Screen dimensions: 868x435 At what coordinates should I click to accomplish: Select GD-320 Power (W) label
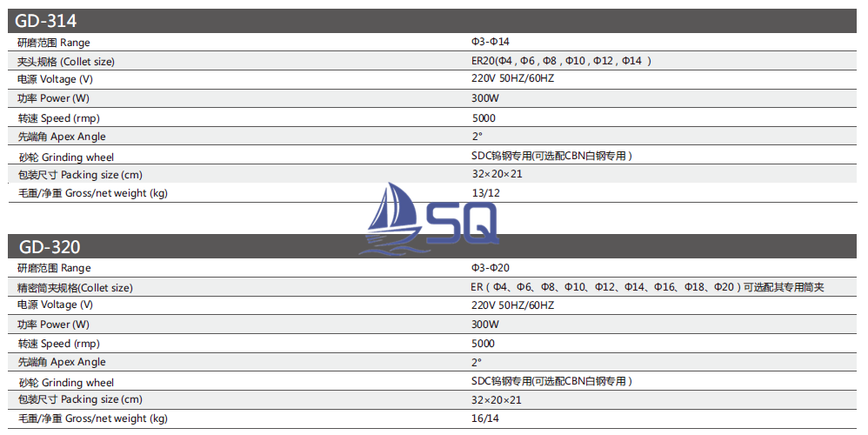53,325
